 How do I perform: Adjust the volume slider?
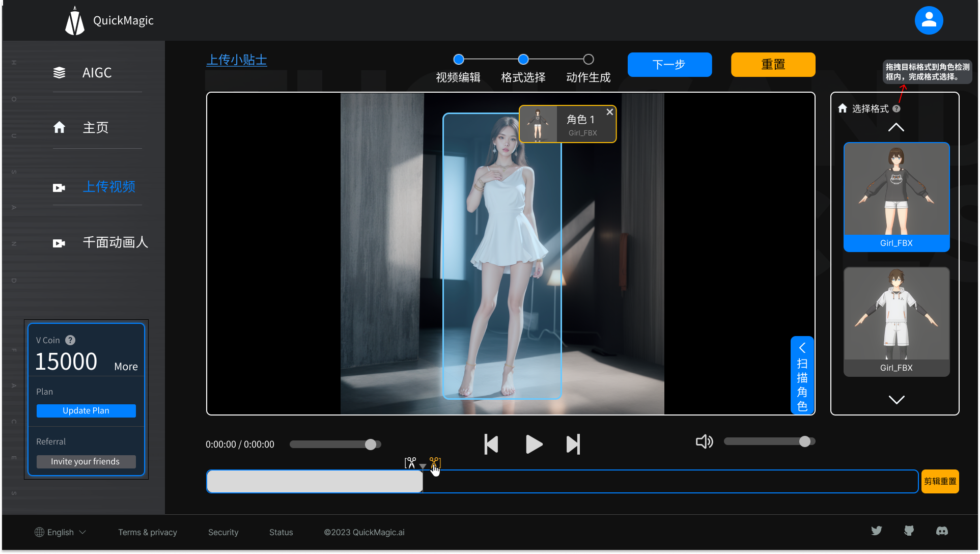coord(770,441)
